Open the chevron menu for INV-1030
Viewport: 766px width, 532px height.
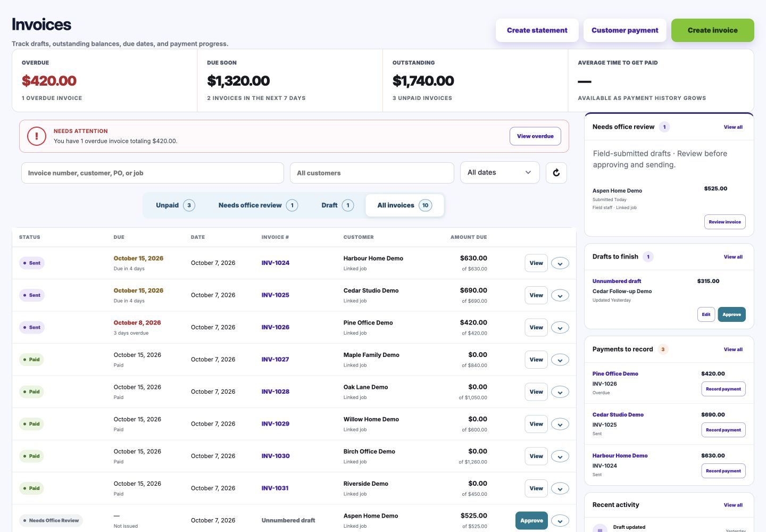(x=560, y=456)
